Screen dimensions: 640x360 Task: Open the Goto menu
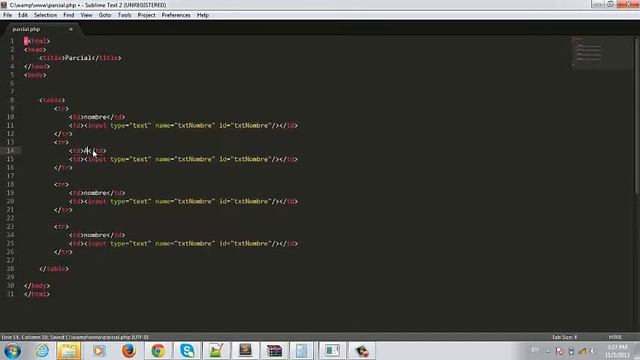[x=105, y=15]
